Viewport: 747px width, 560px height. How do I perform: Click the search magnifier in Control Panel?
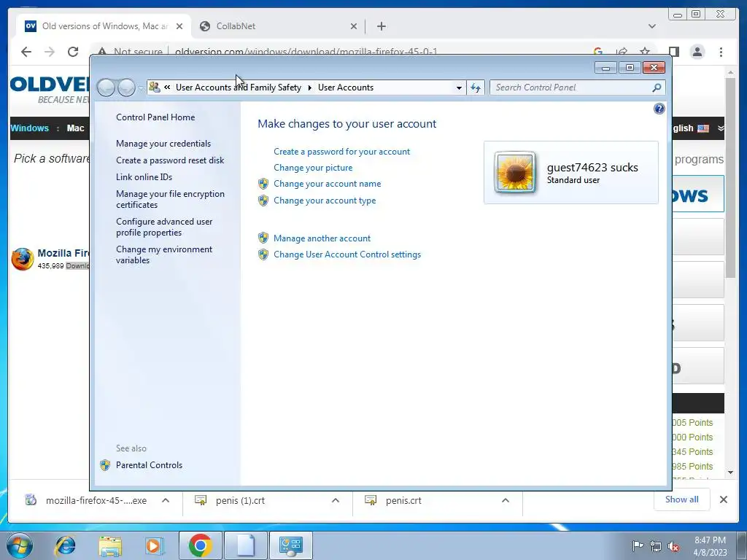tap(657, 87)
